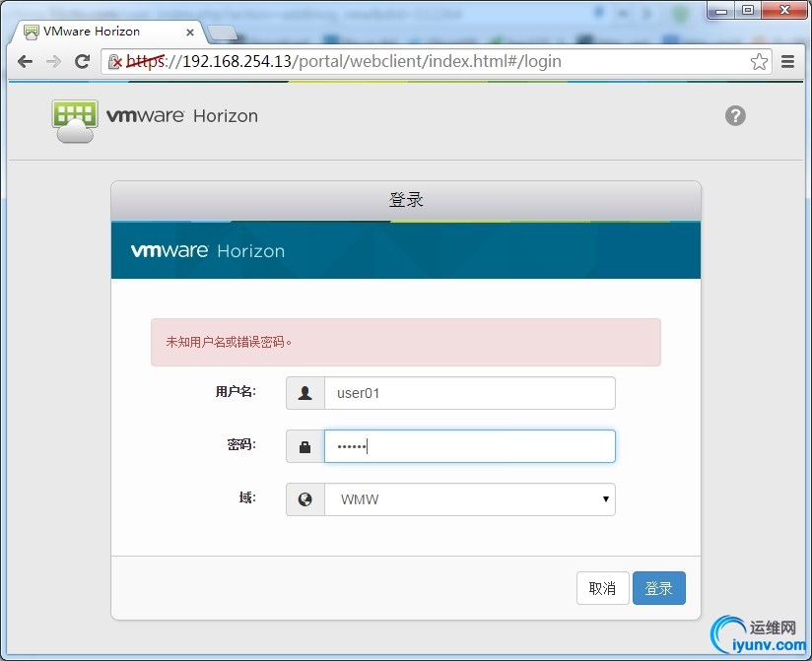Click vmware Horizon page header text
Screen dimensions: 812x661
181,116
